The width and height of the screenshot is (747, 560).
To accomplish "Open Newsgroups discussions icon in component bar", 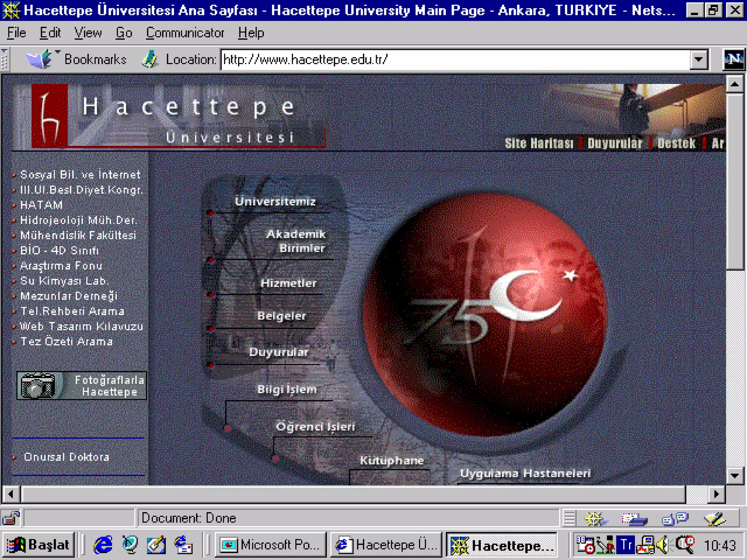I will pyautogui.click(x=675, y=519).
